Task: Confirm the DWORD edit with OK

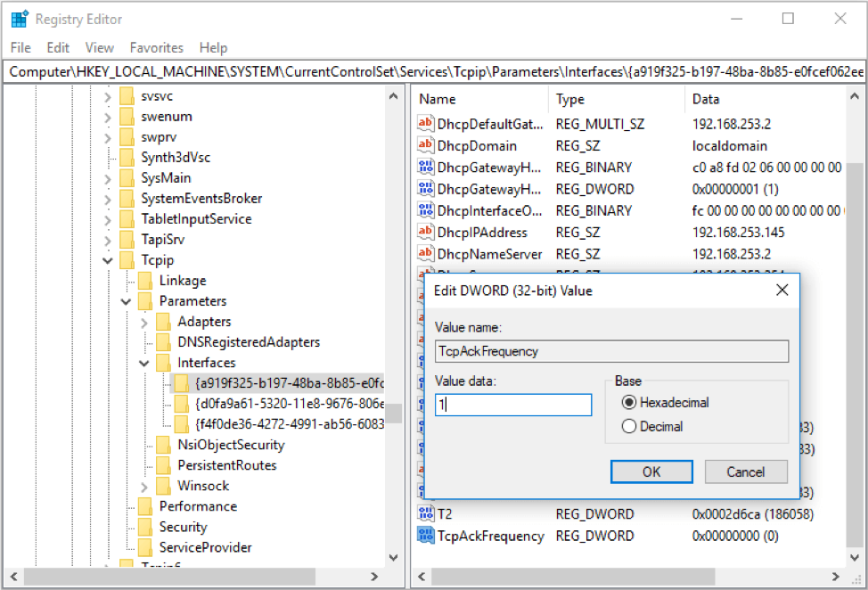Action: (651, 471)
